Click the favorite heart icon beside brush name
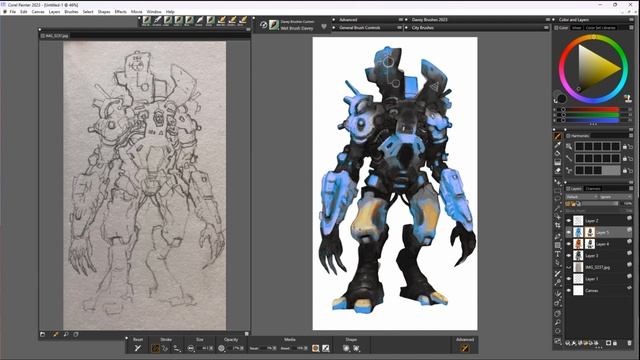The height and width of the screenshot is (360, 640). tap(324, 27)
